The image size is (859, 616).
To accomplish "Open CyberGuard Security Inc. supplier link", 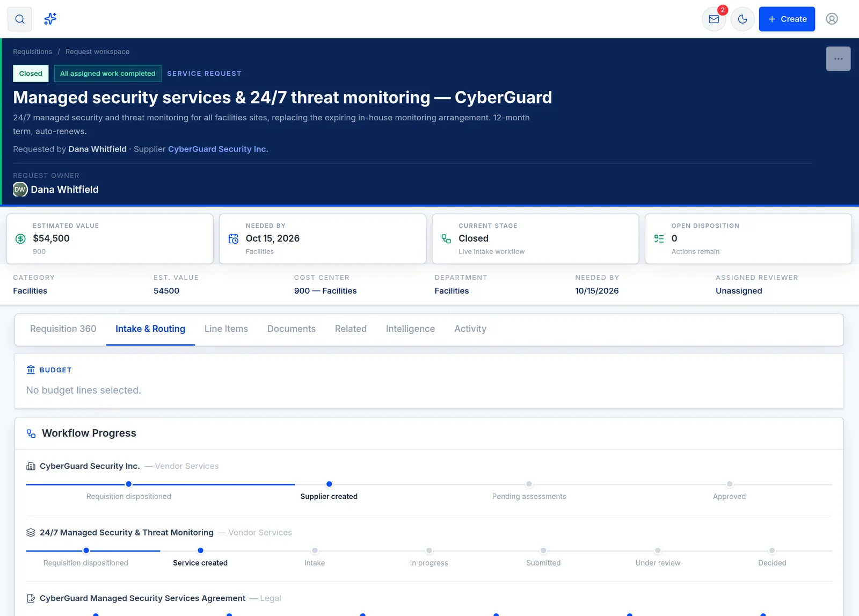I will point(218,149).
